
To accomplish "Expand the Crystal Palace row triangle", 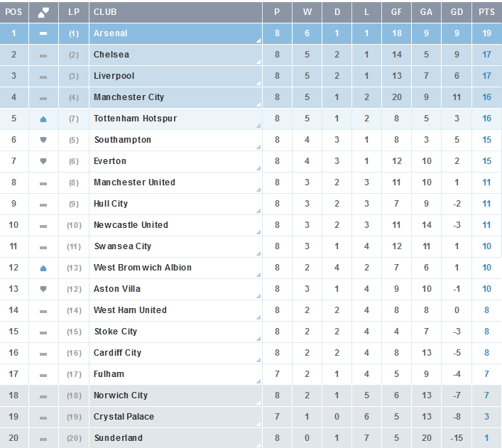I will [258, 424].
